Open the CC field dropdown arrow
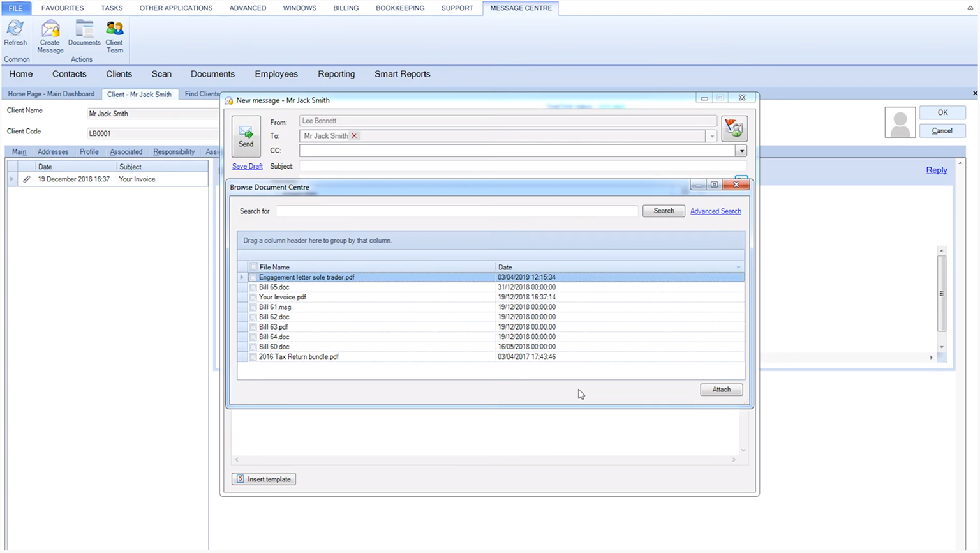Viewport: 980px width, 553px height. 741,151
